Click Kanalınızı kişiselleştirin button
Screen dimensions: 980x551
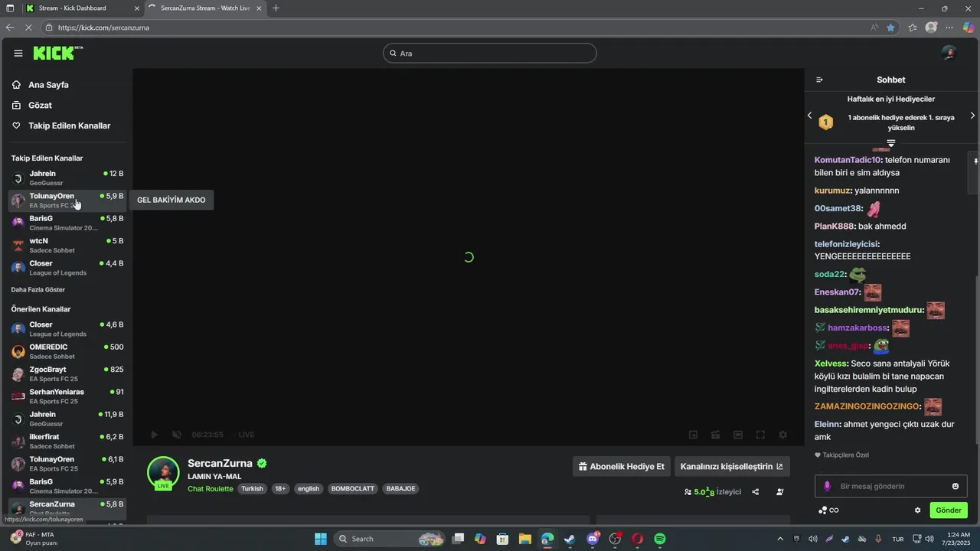pos(732,466)
